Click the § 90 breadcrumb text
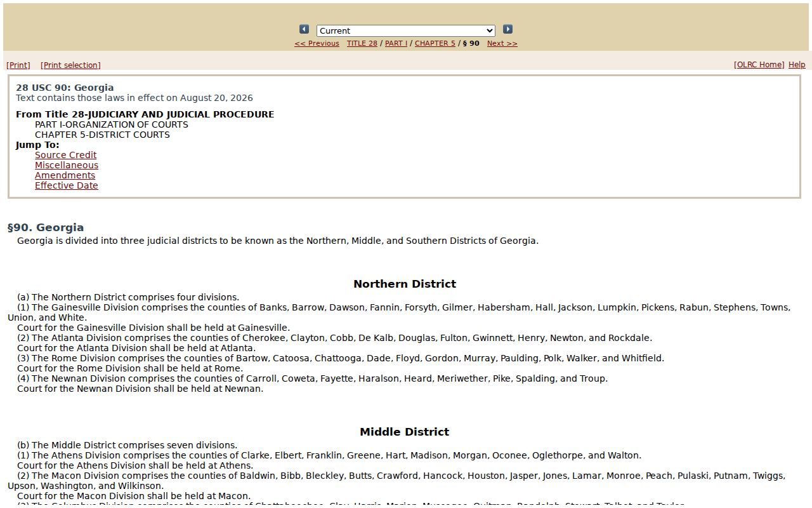812x508 pixels. pyautogui.click(x=471, y=43)
